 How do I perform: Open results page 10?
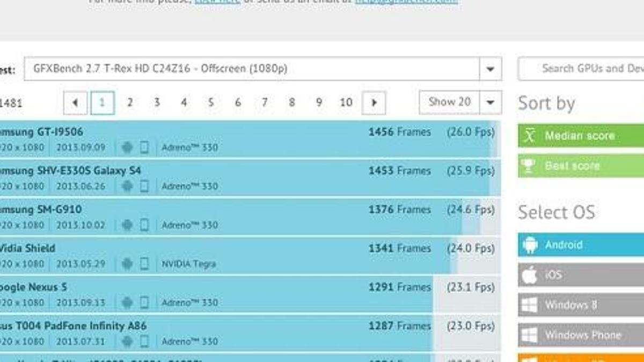click(x=346, y=102)
